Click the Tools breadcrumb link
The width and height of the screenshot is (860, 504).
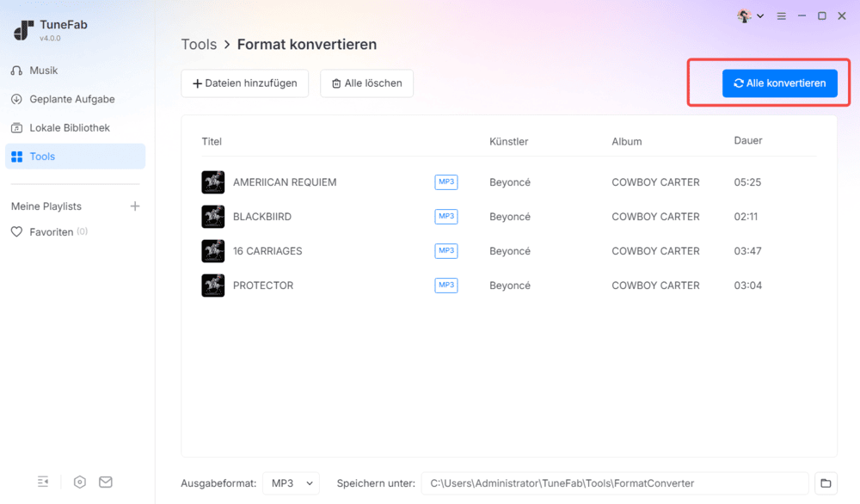199,45
